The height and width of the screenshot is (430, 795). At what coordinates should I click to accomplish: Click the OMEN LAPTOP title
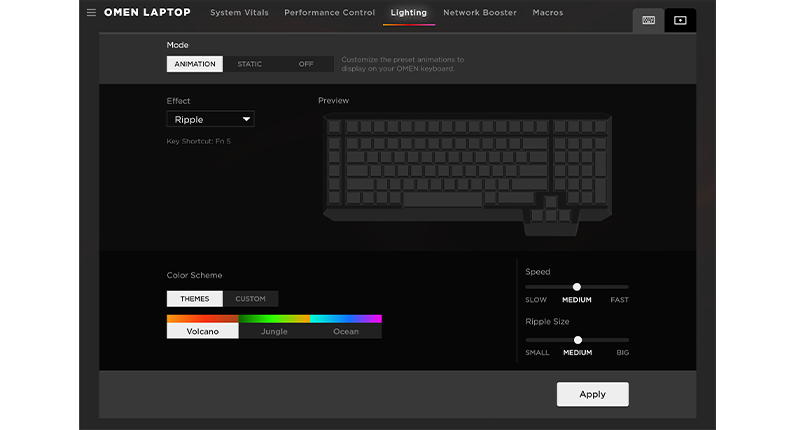point(147,12)
